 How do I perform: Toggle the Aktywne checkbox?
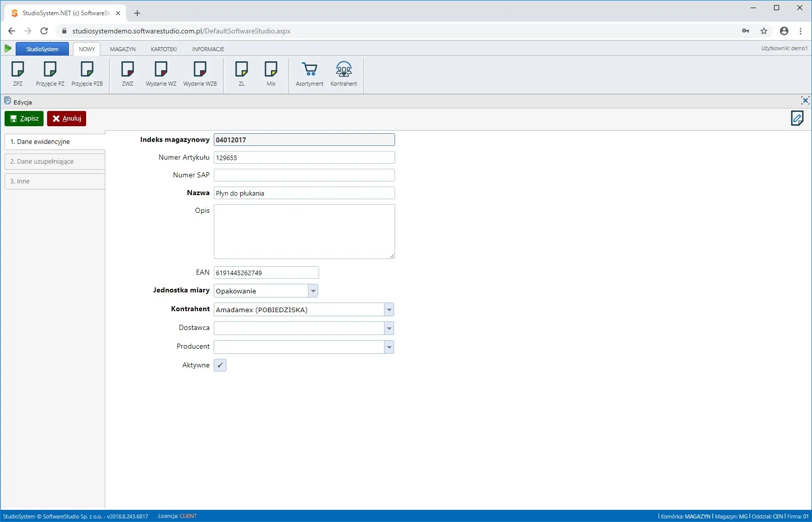tap(220, 365)
